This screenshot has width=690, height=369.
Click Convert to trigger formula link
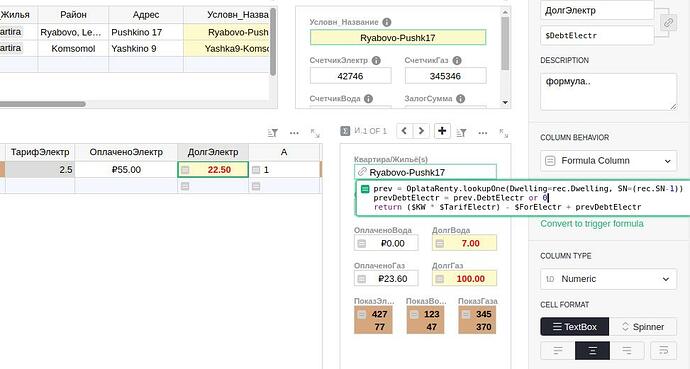click(x=592, y=223)
